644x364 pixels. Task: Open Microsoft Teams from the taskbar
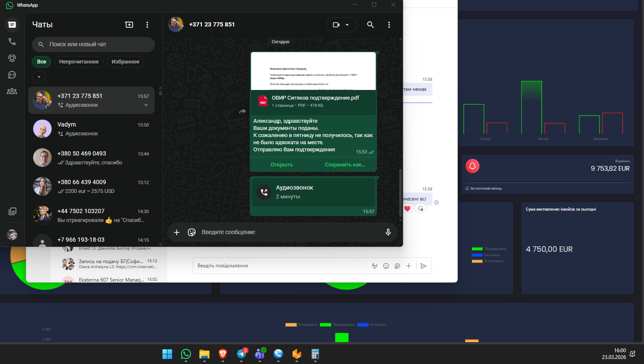(x=260, y=354)
